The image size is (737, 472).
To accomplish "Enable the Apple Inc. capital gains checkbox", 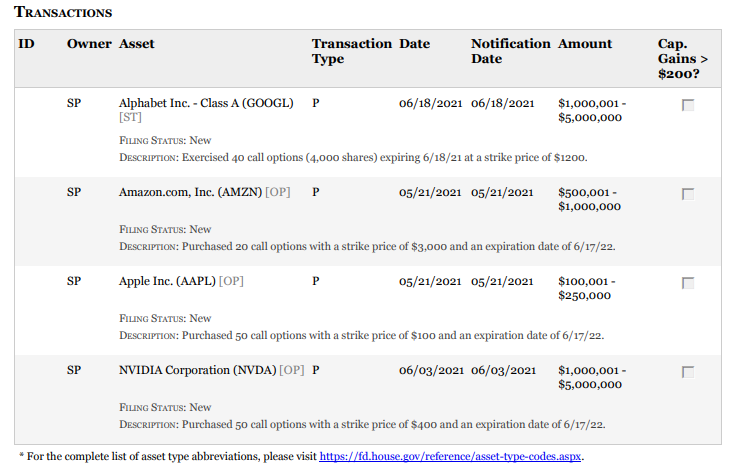I will point(688,283).
